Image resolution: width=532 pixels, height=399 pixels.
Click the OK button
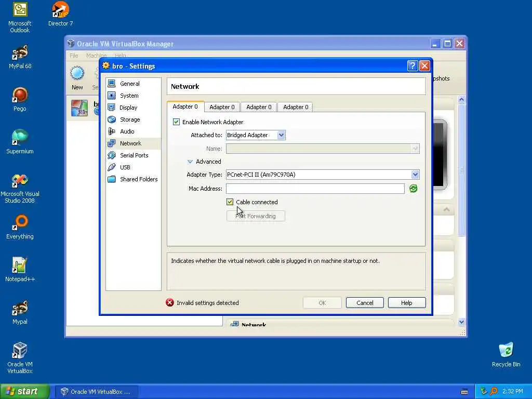tap(322, 303)
